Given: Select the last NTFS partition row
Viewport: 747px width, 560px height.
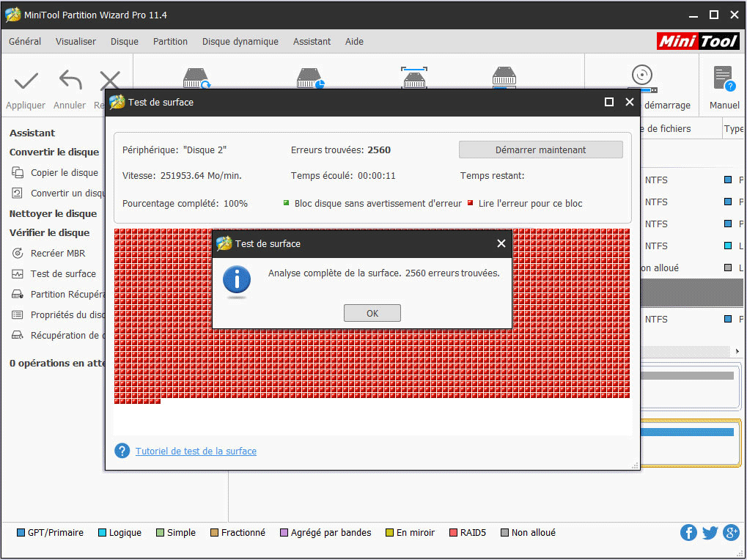Looking at the screenshot, I should [x=692, y=319].
